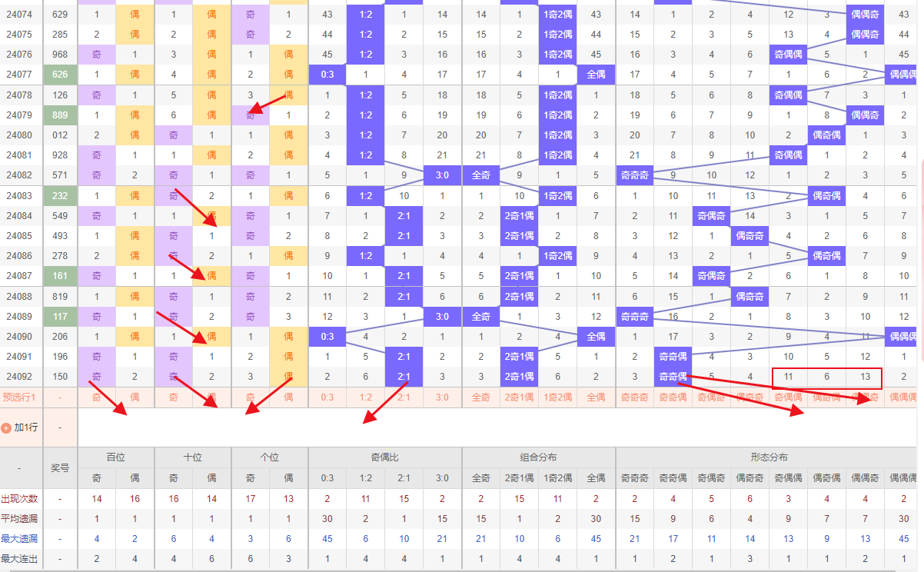Click issue number 24092 in the first column

tap(19, 377)
